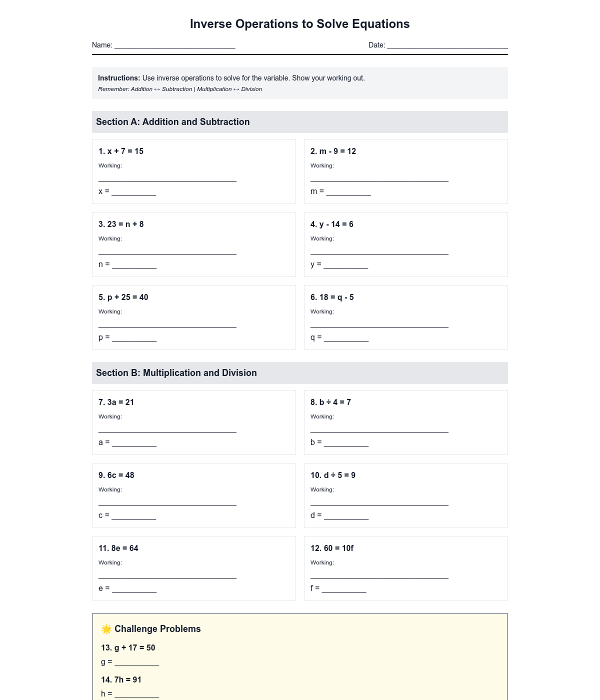Click the d = answer blank

click(346, 515)
